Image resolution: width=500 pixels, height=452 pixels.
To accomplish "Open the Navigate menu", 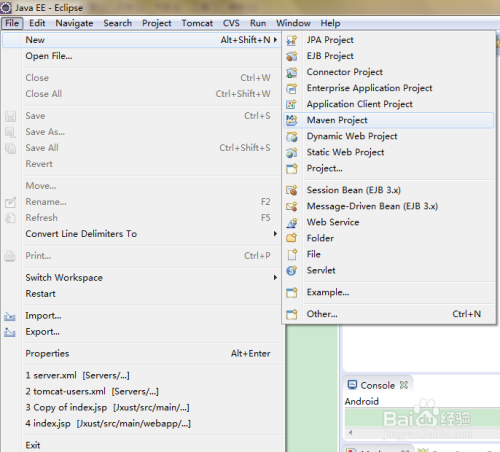I will point(74,23).
